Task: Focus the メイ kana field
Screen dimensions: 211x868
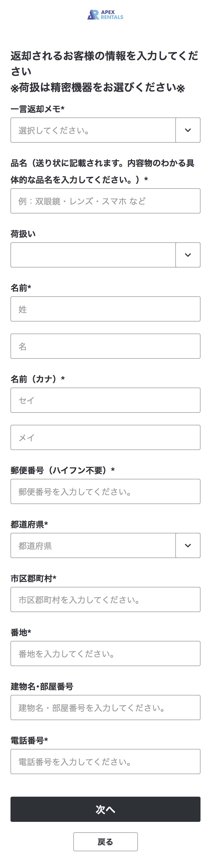Action: tap(105, 437)
